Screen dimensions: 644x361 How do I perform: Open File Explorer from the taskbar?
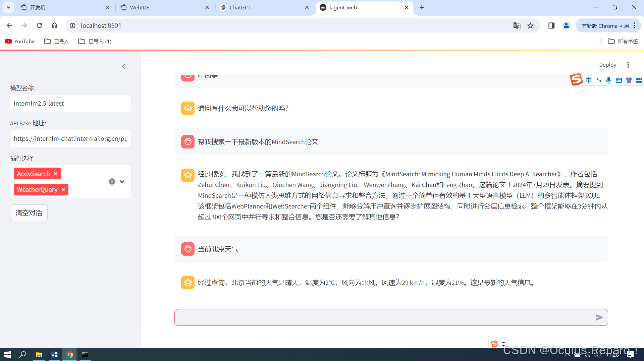(x=39, y=354)
